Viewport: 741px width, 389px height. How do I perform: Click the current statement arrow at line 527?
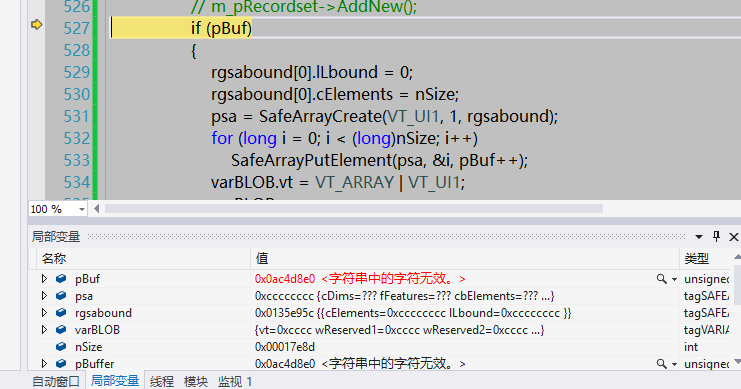(36, 24)
